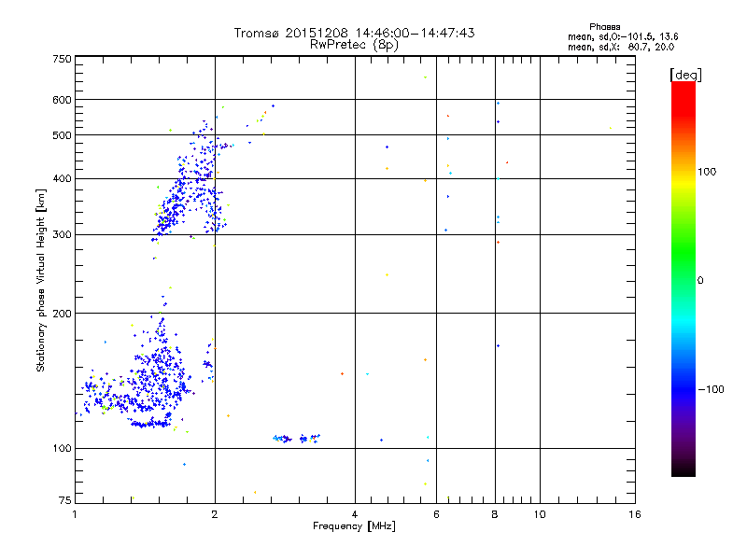Click the y-axis tick label '300'

[x=62, y=235]
